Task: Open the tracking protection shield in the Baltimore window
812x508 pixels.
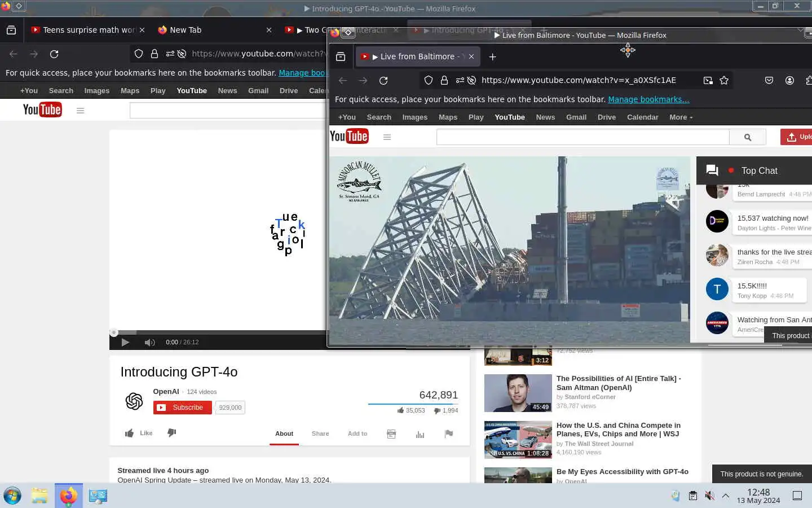Action: point(429,81)
